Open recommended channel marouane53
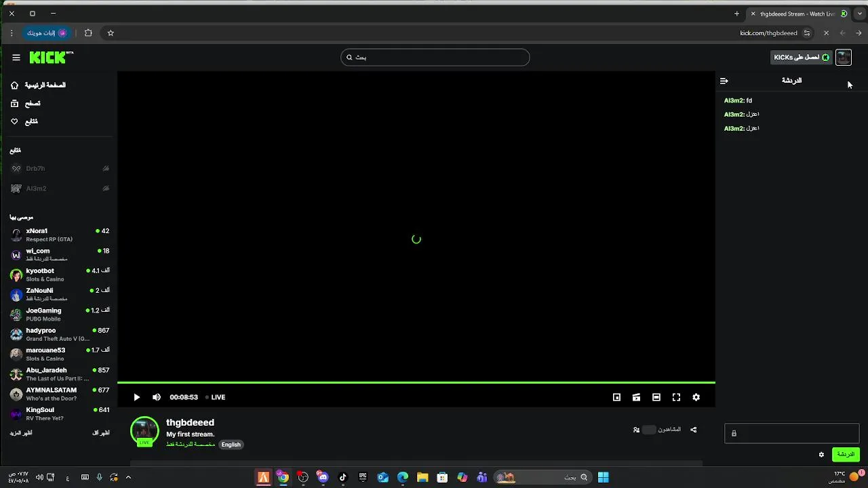This screenshot has height=488, width=868. point(60,354)
